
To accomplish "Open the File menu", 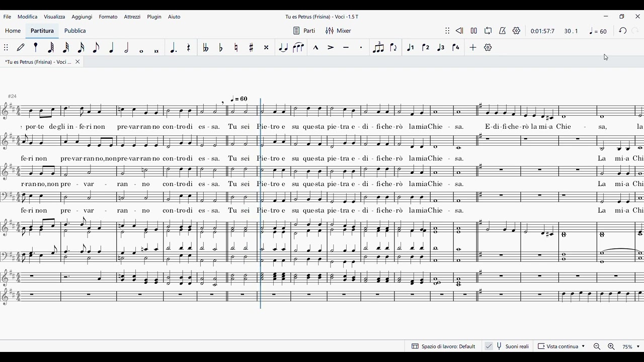I will tap(7, 17).
